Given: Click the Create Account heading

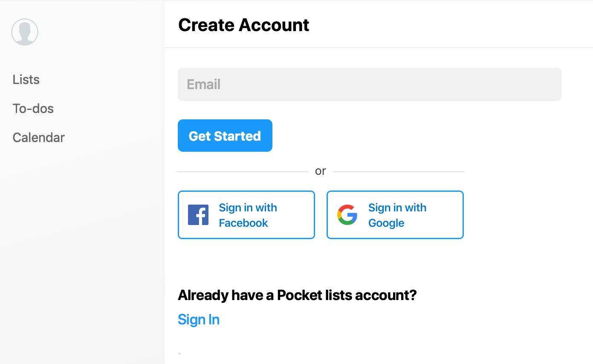Looking at the screenshot, I should pos(243,25).
